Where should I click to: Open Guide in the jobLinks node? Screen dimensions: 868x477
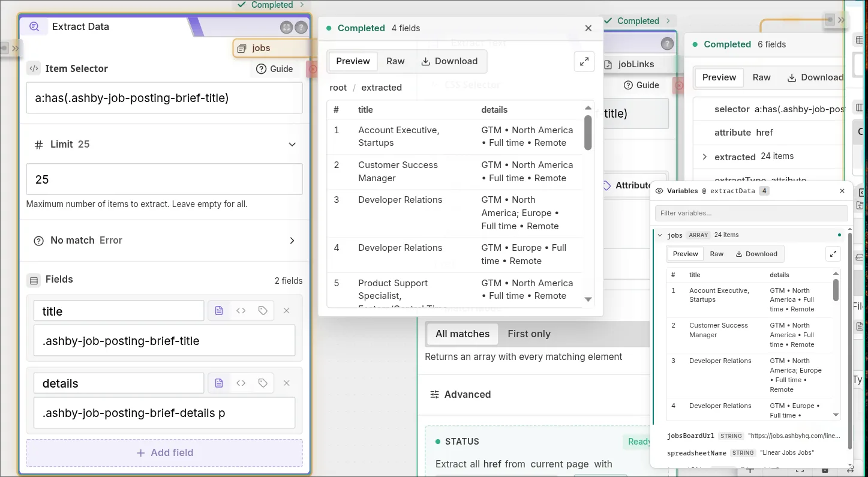(x=641, y=85)
